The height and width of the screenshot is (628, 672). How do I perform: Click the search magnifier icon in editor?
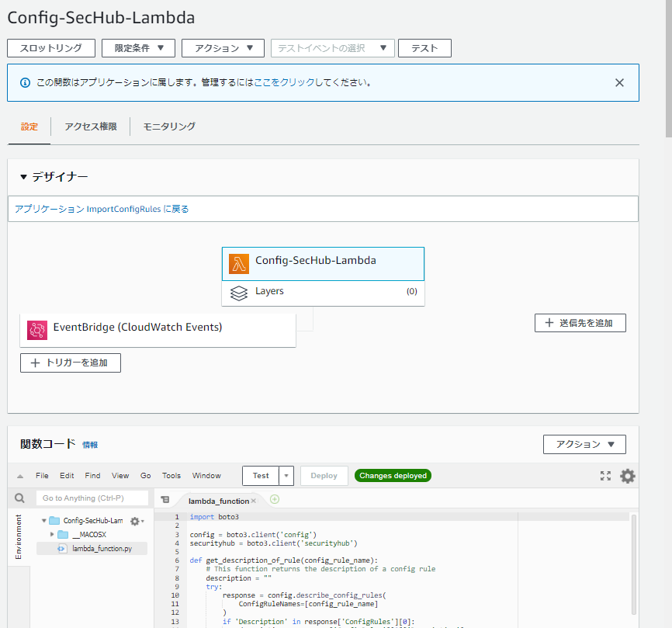[19, 498]
